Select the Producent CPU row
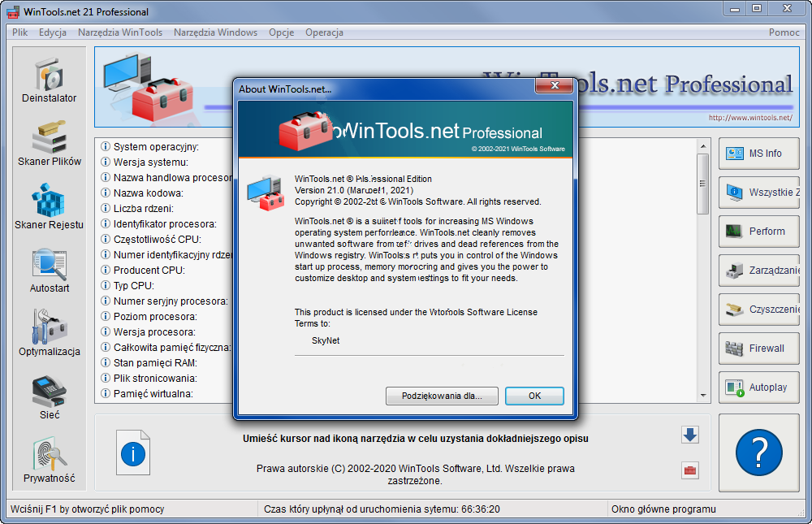This screenshot has width=812, height=524. (x=142, y=270)
